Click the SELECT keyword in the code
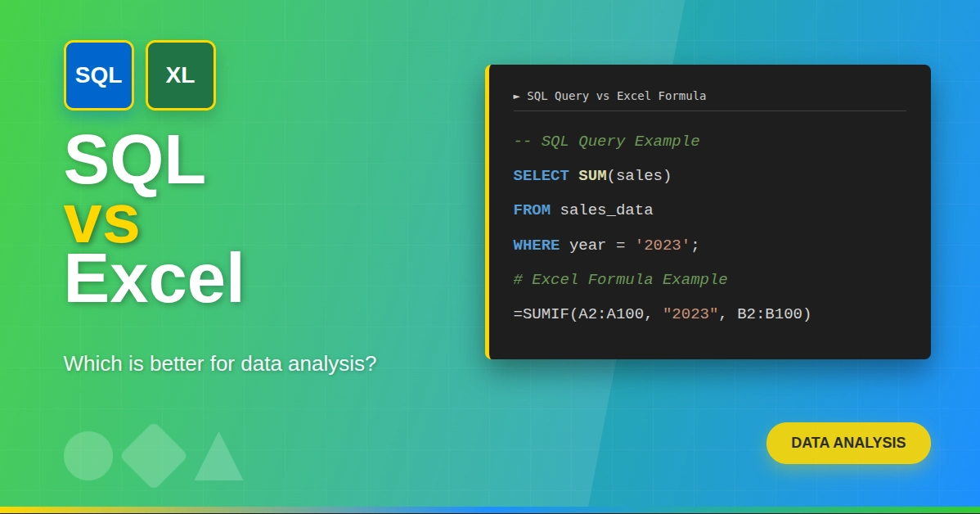This screenshot has width=980, height=514. (541, 176)
